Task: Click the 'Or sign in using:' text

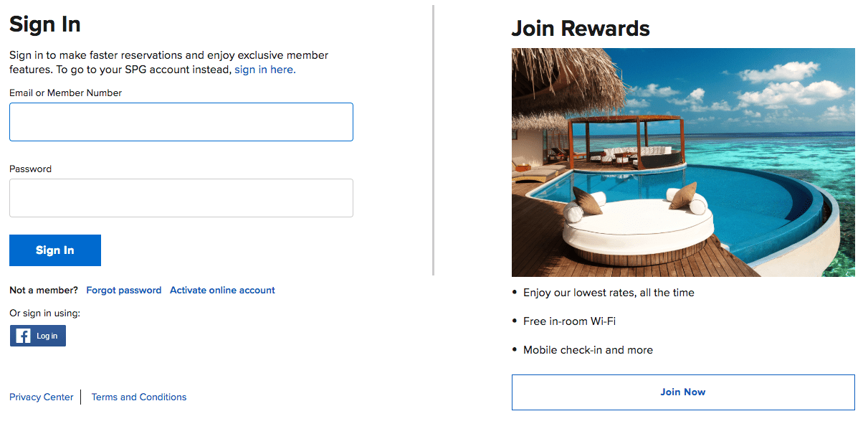Action: pos(45,313)
